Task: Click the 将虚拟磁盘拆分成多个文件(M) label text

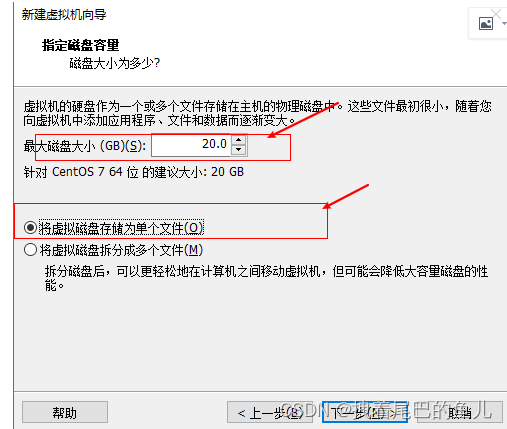Action: click(121, 250)
